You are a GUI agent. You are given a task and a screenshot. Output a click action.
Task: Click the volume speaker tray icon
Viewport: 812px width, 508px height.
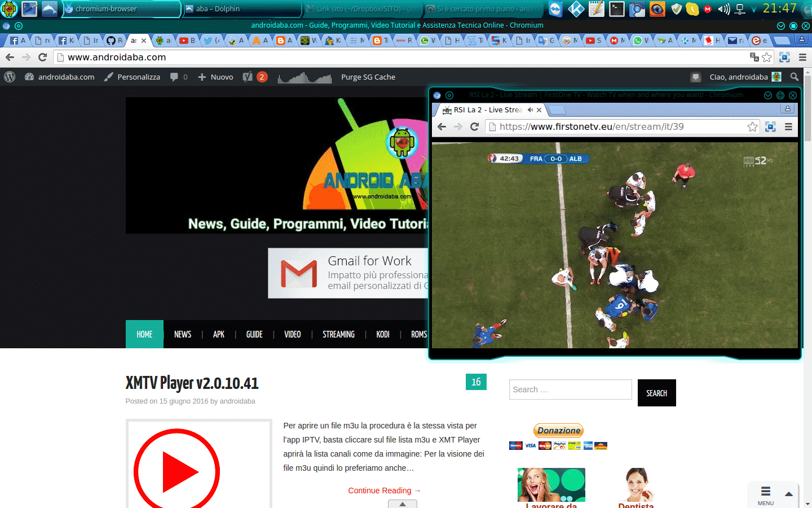click(x=723, y=9)
